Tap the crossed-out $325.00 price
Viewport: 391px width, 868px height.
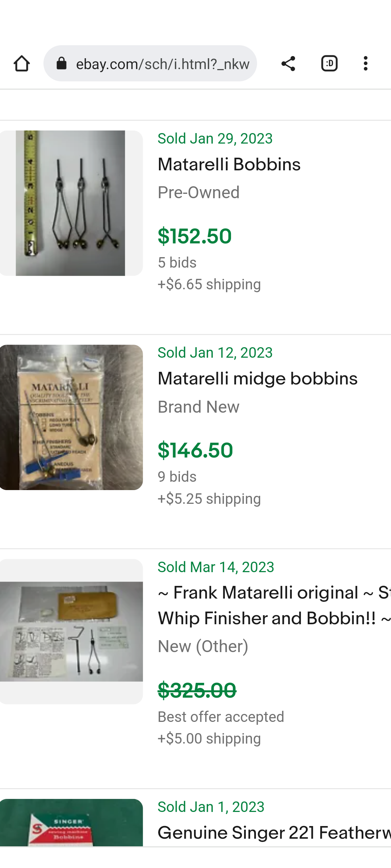pyautogui.click(x=197, y=690)
